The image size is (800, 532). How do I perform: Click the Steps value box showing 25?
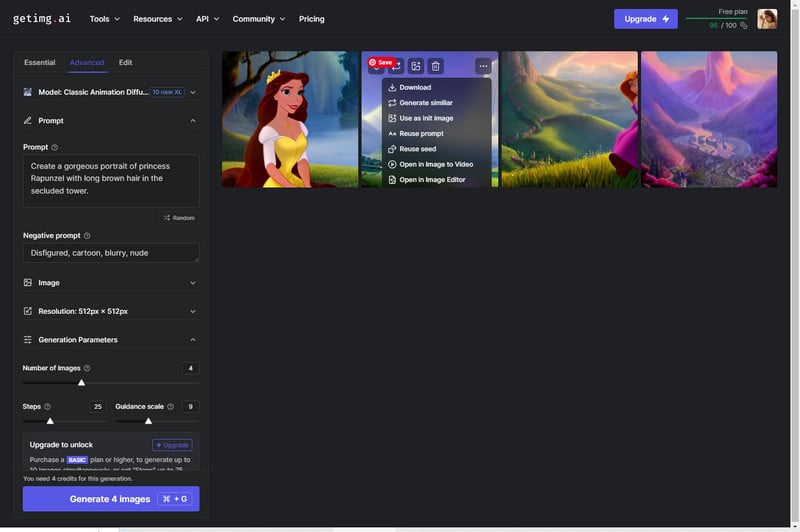pyautogui.click(x=97, y=407)
